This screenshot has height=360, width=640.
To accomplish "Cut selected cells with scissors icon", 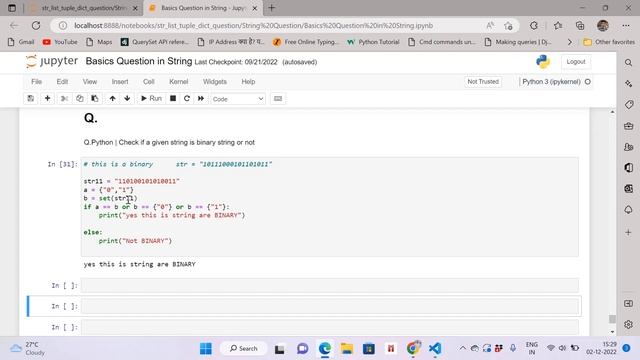I will 64,99.
